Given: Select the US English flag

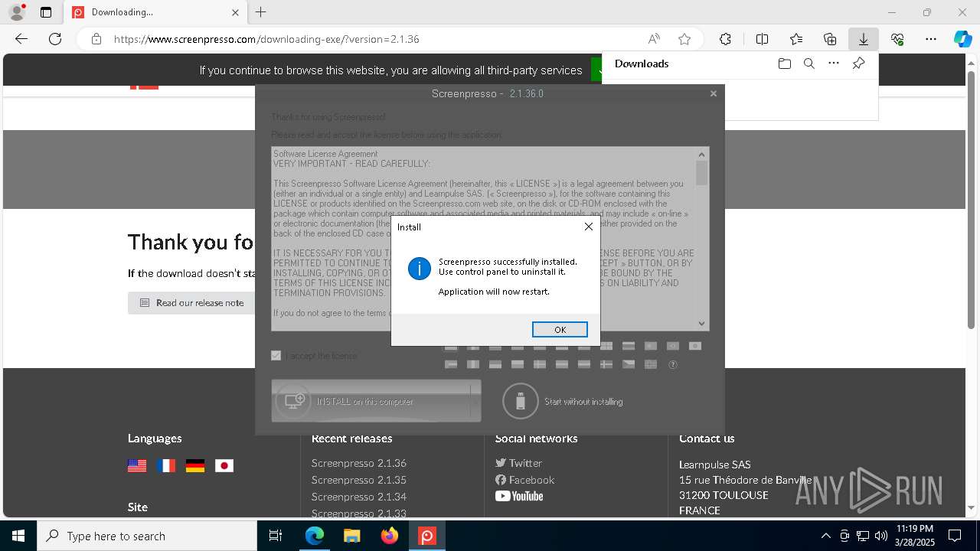Looking at the screenshot, I should [137, 465].
